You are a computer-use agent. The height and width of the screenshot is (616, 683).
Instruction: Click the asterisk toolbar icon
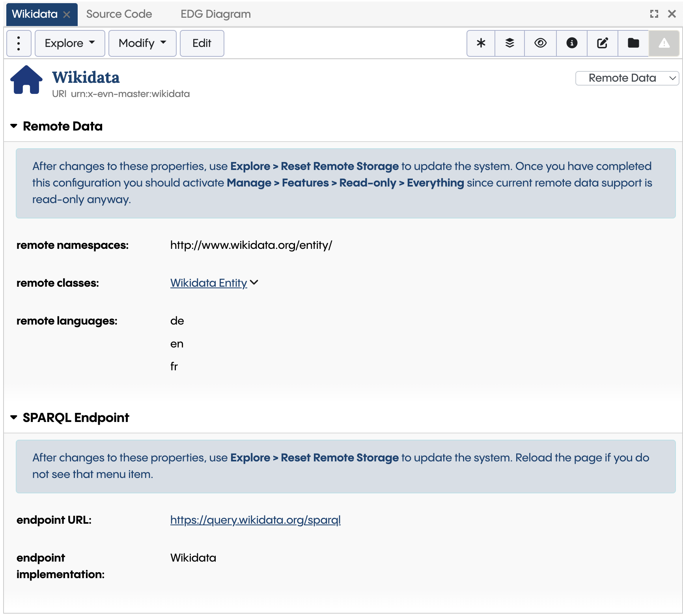pyautogui.click(x=480, y=43)
